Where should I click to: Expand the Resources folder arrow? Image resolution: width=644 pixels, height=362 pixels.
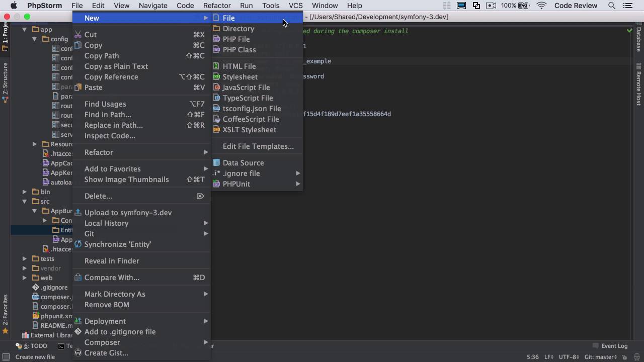click(35, 144)
